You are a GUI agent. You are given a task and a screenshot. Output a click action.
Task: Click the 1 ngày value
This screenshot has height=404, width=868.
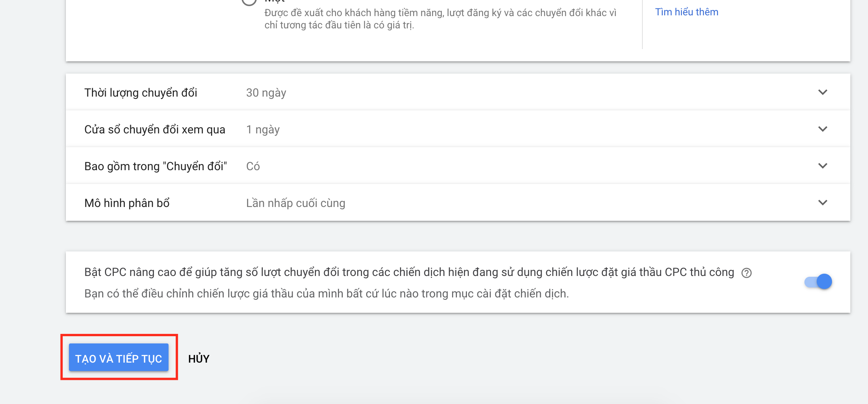[x=263, y=130]
